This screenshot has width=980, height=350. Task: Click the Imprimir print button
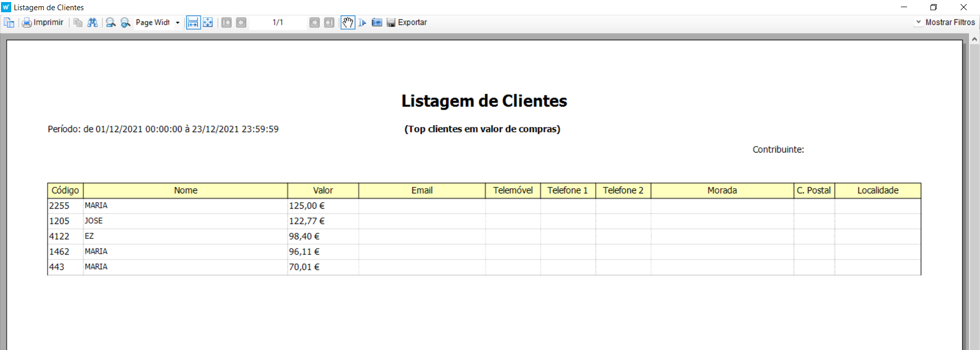coord(43,22)
